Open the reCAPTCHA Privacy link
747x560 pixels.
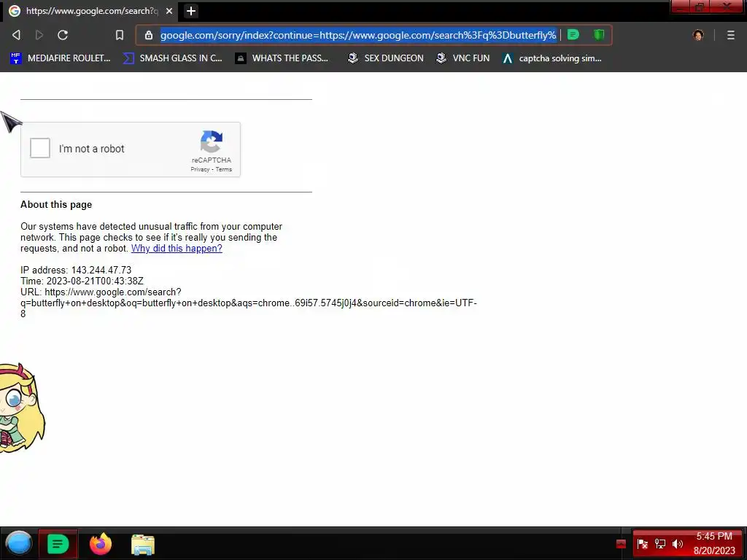(200, 169)
